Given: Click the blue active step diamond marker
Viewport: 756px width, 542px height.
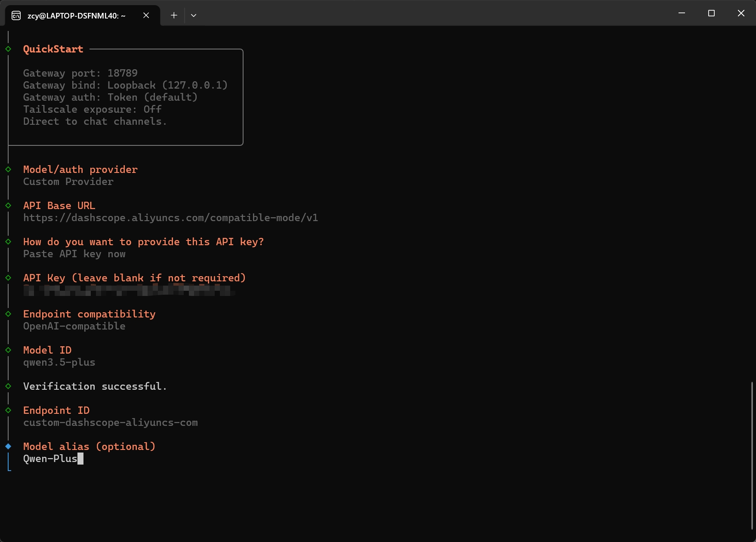Looking at the screenshot, I should coord(8,447).
